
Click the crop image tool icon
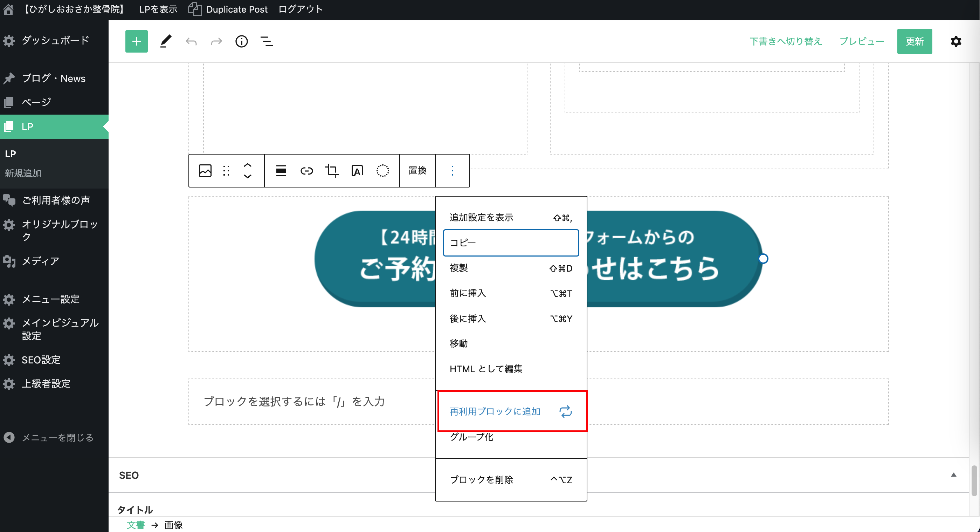(331, 170)
